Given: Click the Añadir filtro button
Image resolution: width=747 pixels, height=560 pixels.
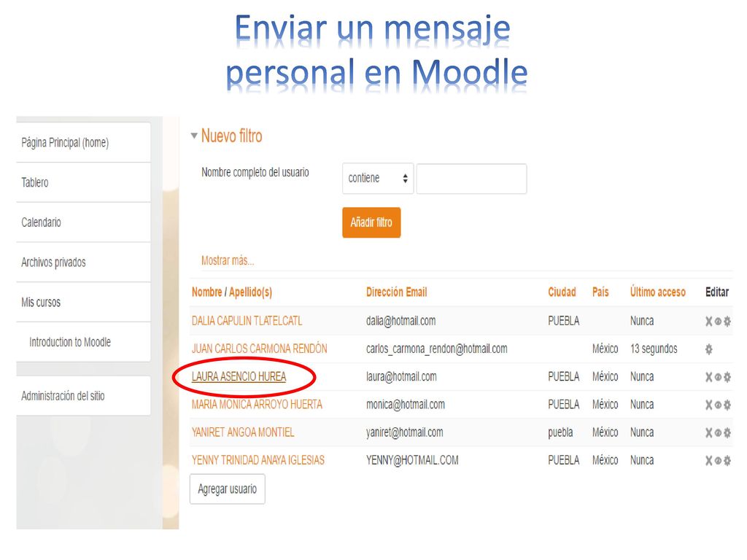Looking at the screenshot, I should coord(371,222).
